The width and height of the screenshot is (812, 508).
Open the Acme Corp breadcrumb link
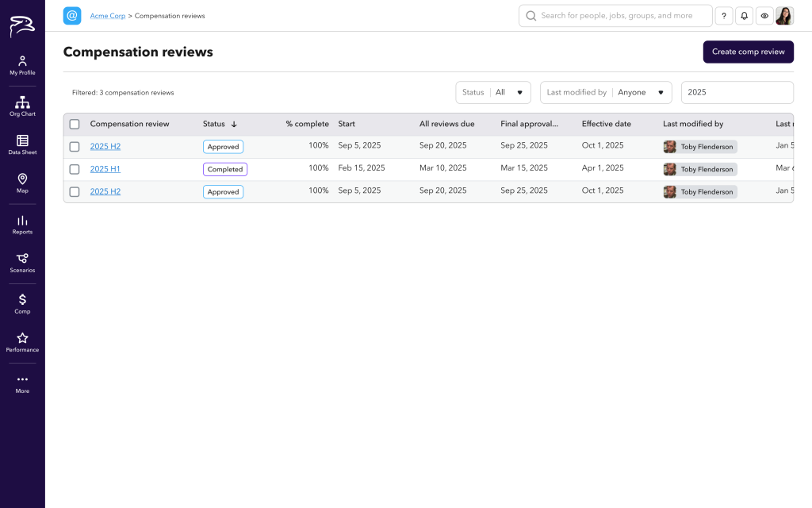tap(108, 16)
